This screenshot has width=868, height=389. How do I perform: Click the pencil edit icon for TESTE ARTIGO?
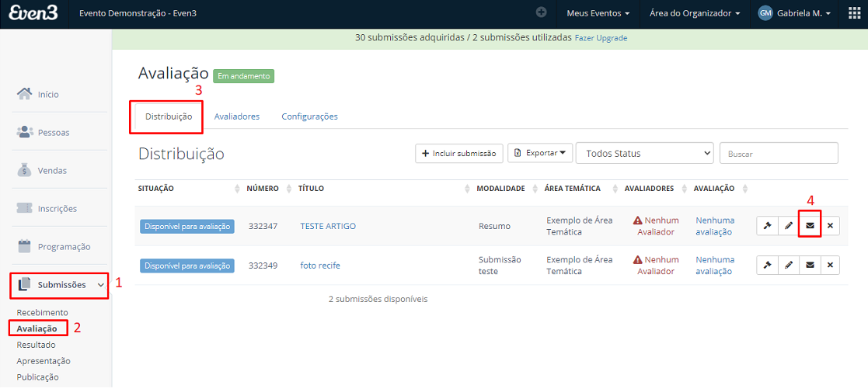pyautogui.click(x=789, y=226)
